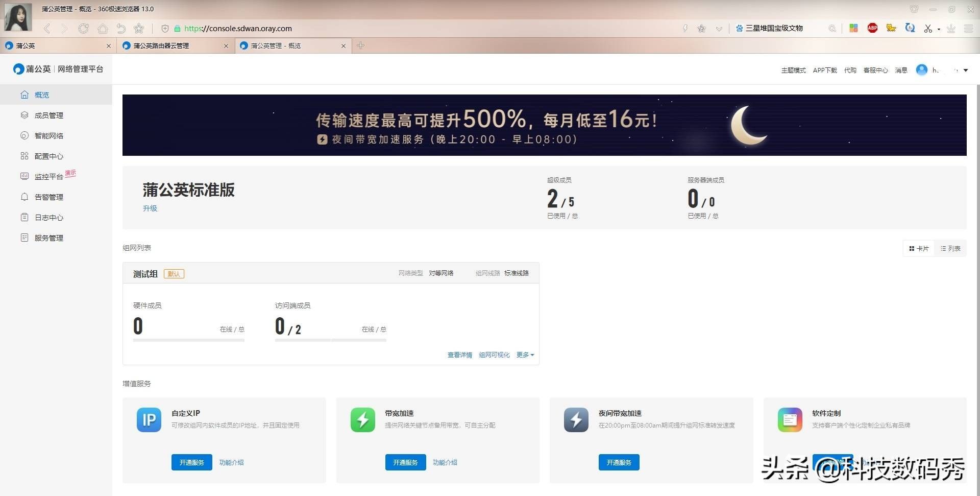This screenshot has width=980, height=496.
Task: Click the scissors screenshot tool icon
Action: [928, 29]
